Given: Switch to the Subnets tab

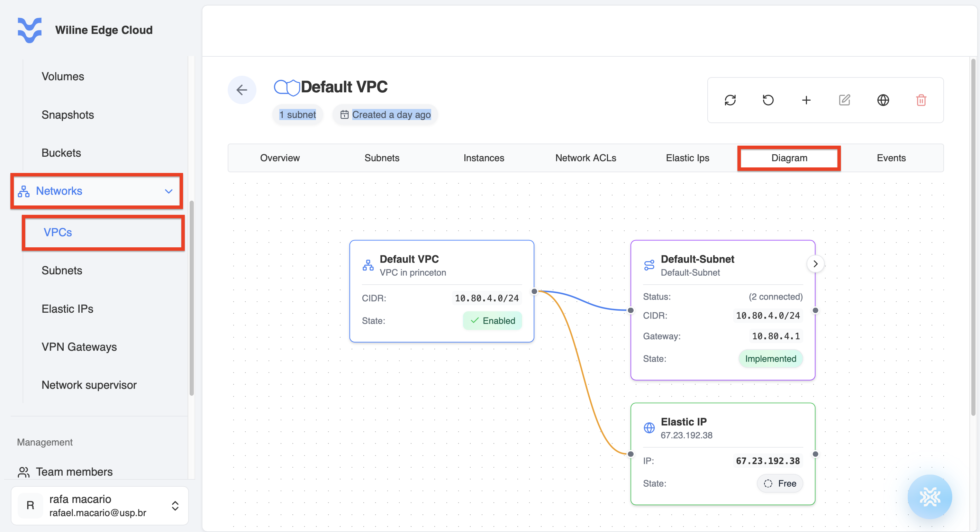Looking at the screenshot, I should [x=382, y=158].
